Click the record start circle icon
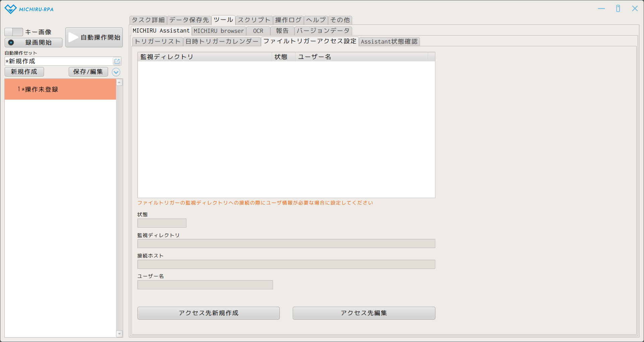 click(x=11, y=43)
